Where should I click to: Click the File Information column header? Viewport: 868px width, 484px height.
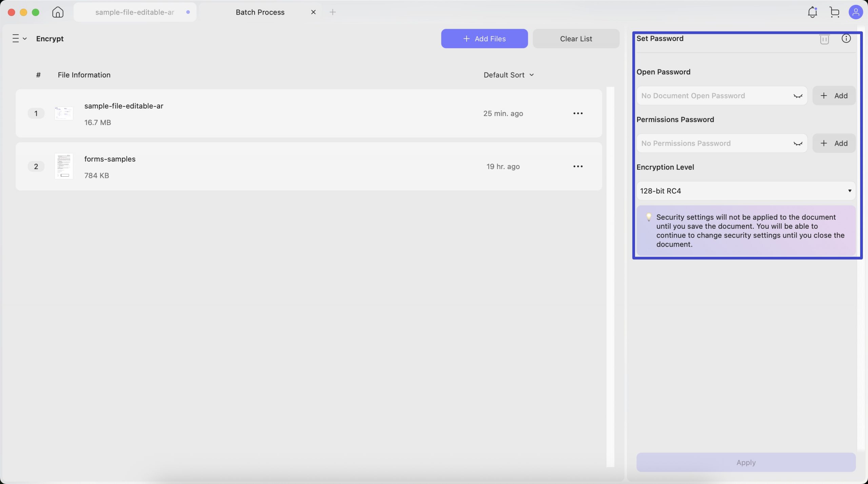coord(84,75)
